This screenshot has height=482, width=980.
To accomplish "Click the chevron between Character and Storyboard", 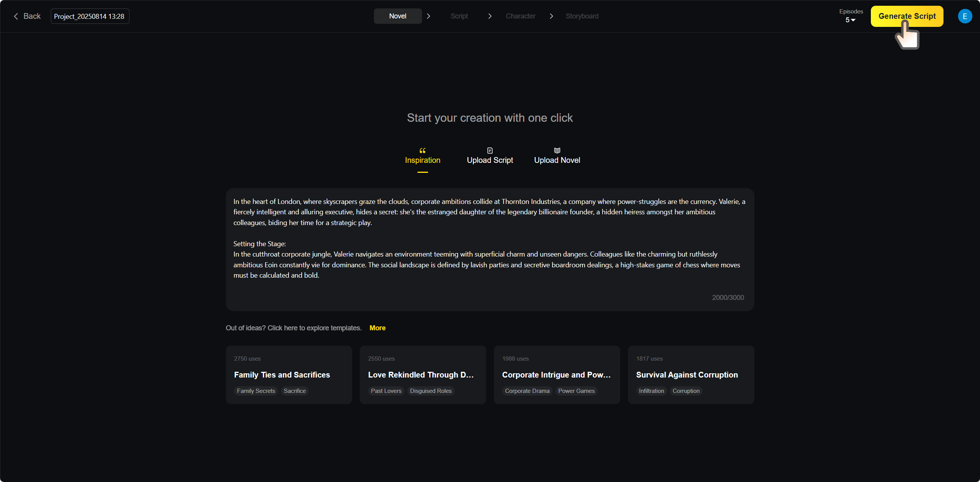I will point(551,16).
